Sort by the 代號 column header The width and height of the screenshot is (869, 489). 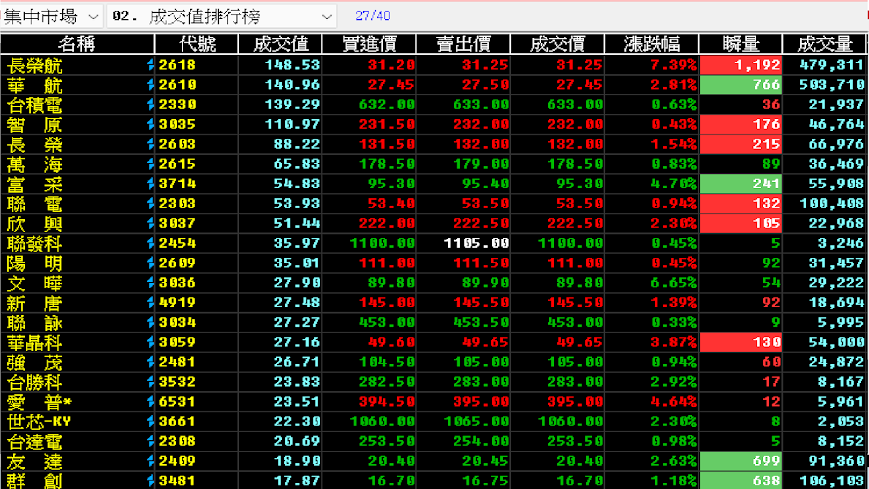point(197,44)
